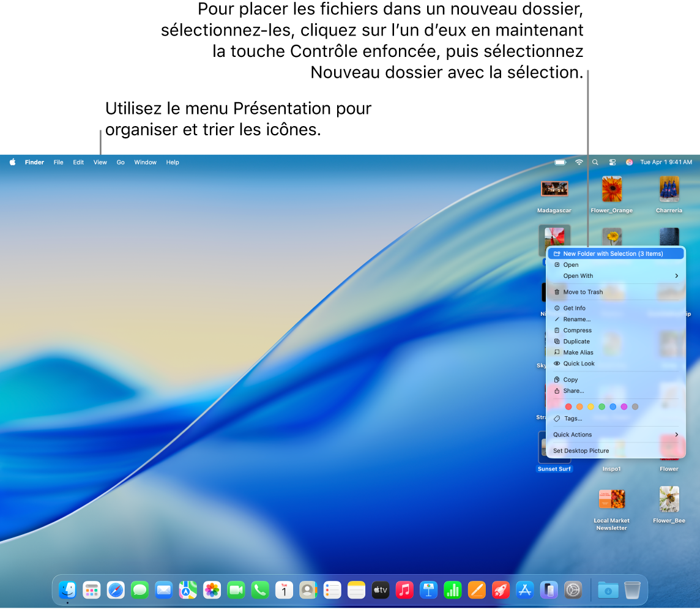Open the View menu
This screenshot has height=609, width=700.
pyautogui.click(x=100, y=162)
